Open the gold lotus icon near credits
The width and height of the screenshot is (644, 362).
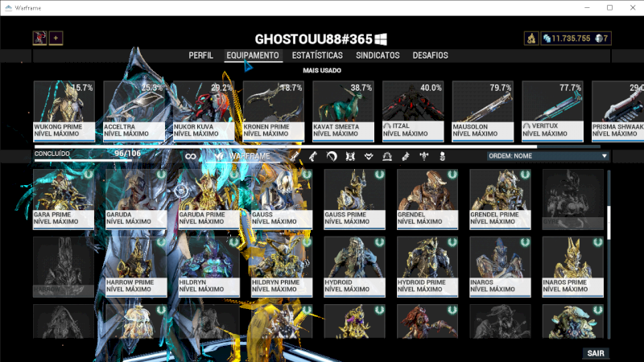531,39
